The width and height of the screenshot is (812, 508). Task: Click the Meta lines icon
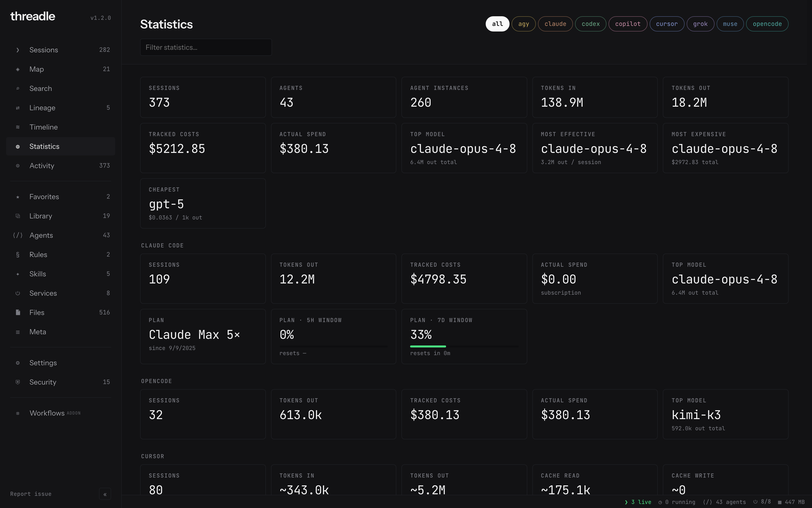pyautogui.click(x=18, y=332)
